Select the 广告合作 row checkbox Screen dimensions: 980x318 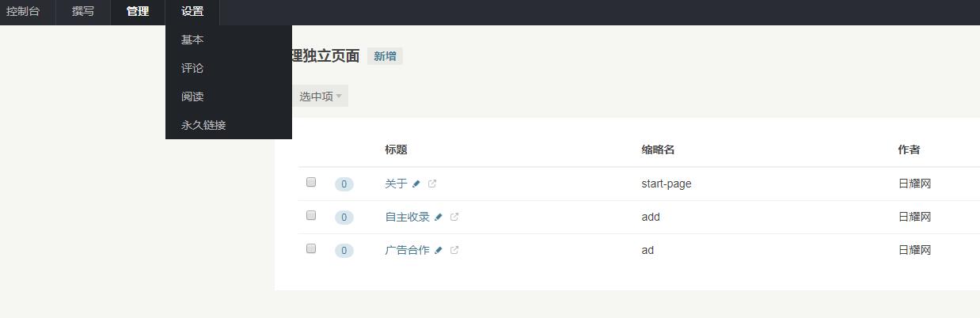(311, 248)
